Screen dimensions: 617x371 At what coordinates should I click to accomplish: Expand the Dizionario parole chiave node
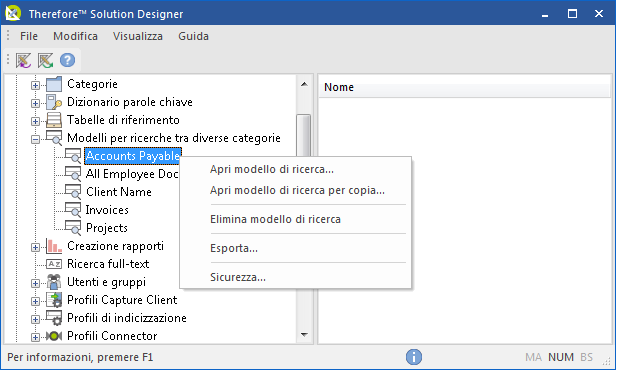coord(35,103)
